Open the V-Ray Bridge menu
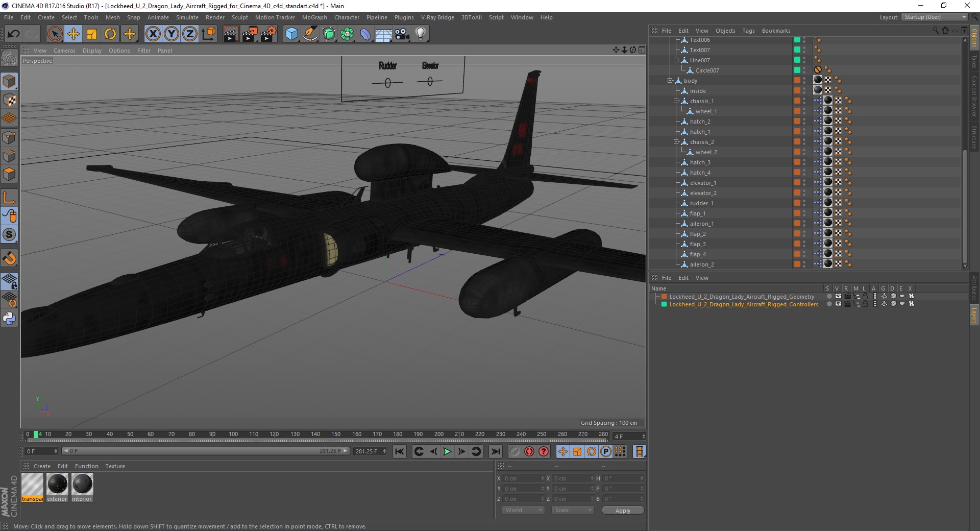The width and height of the screenshot is (980, 531). pyautogui.click(x=437, y=17)
